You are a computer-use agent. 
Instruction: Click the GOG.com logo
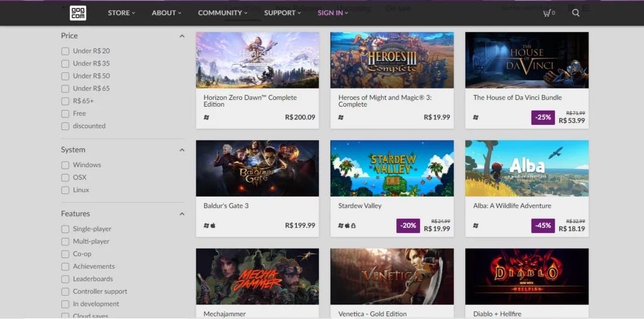point(77,13)
